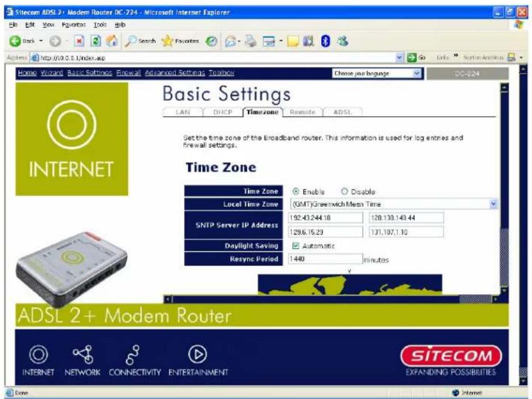Click the Norton Antivirus toolbar icon

[512, 58]
